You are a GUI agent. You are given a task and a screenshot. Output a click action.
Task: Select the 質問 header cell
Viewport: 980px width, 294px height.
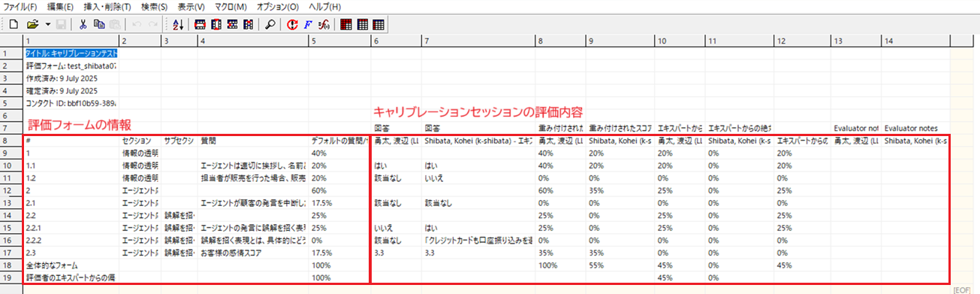tap(252, 141)
